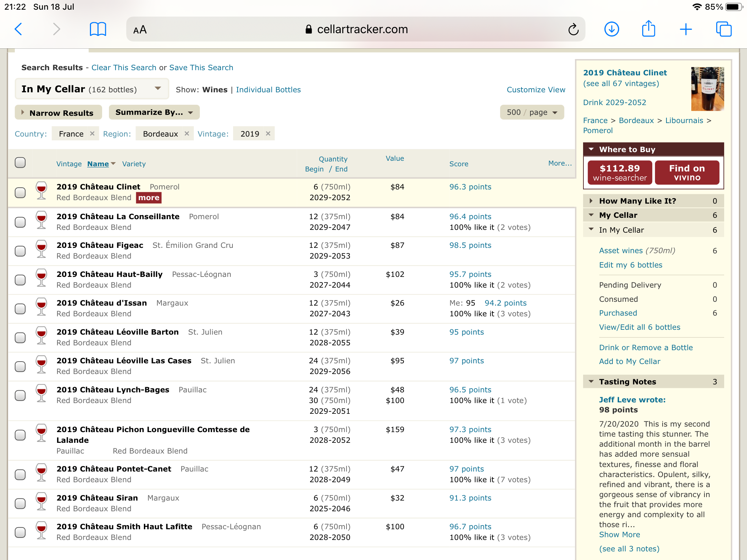Viewport: 747px width, 560px height.
Task: Open a new tab with plus icon
Action: (x=686, y=29)
